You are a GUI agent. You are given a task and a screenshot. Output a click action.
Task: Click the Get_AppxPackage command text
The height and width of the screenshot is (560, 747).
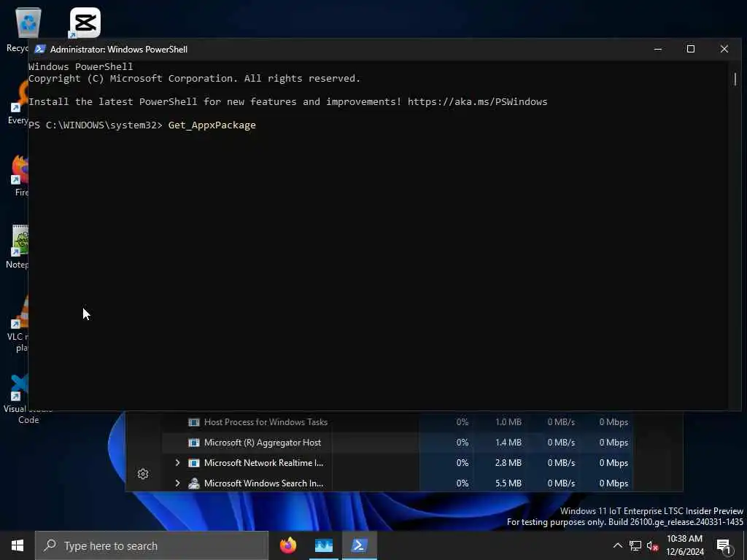[x=212, y=125]
